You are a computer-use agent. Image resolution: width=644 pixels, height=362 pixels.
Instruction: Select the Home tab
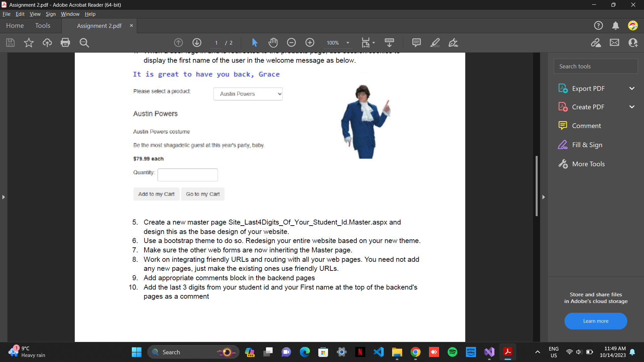click(x=15, y=25)
